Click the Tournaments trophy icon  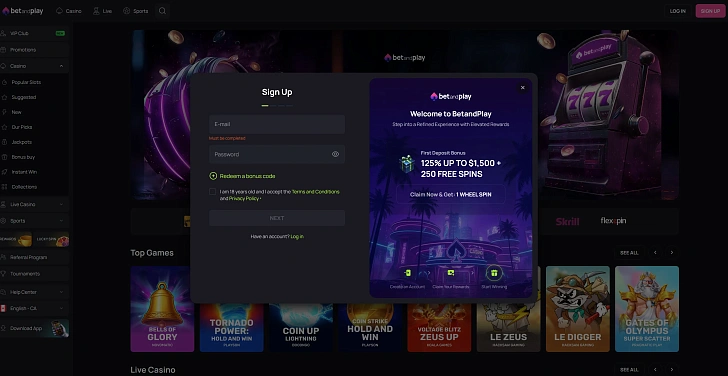click(4, 274)
